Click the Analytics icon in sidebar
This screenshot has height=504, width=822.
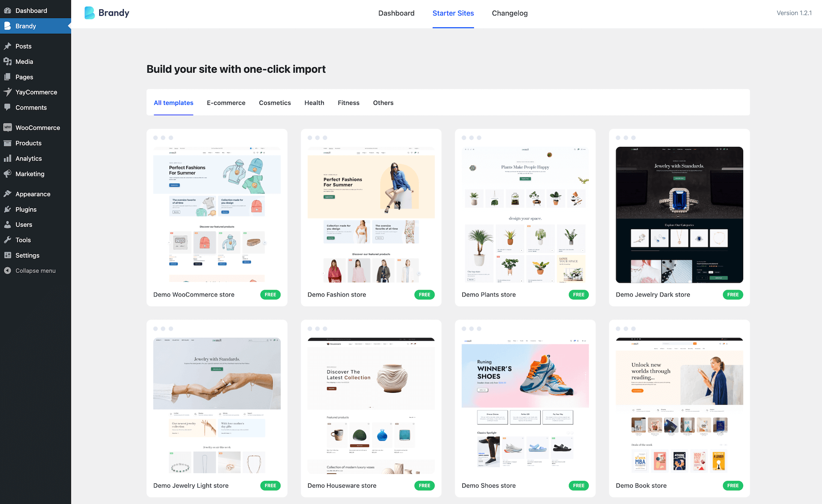pos(8,158)
